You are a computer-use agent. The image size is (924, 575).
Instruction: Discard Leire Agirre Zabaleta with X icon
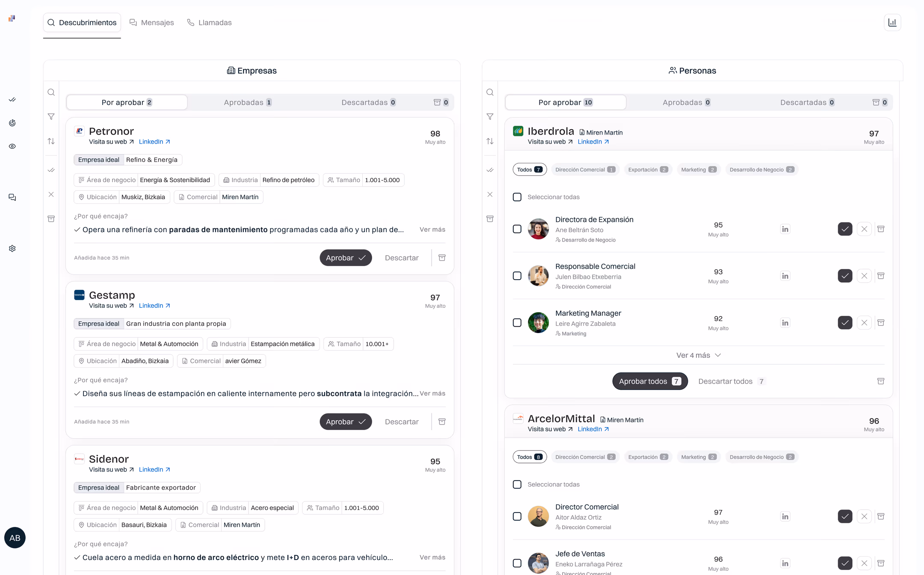(864, 323)
